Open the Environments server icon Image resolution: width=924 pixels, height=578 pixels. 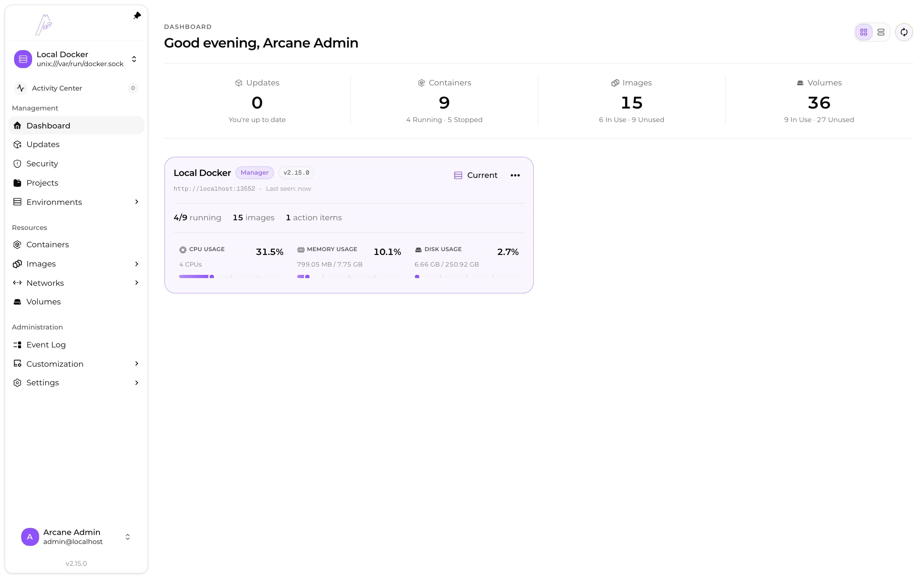click(17, 202)
